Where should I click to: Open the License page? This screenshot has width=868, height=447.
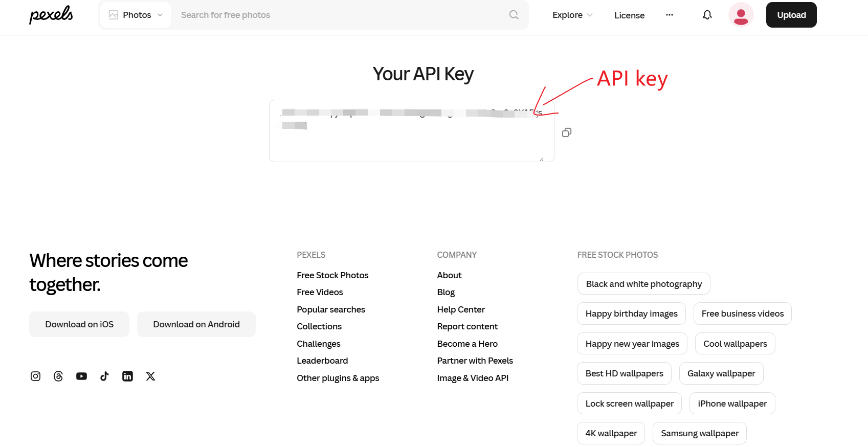click(x=629, y=15)
